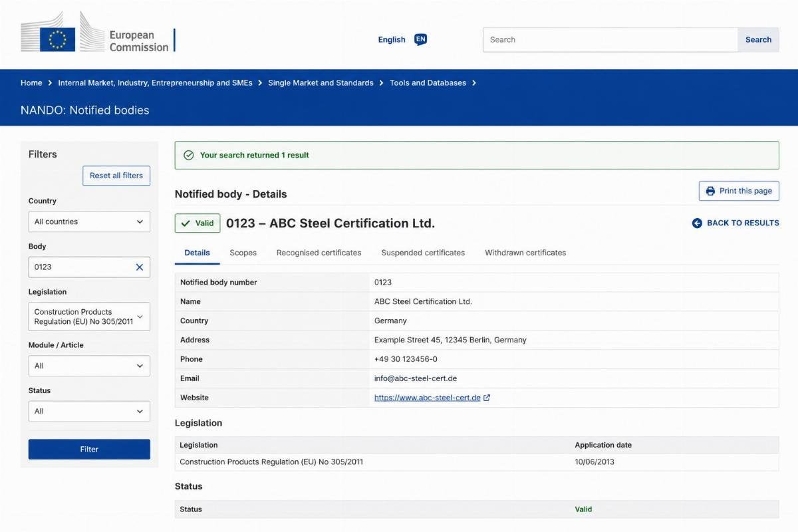The height and width of the screenshot is (532, 798).
Task: Click the green checkmark icon in results banner
Action: pyautogui.click(x=189, y=155)
